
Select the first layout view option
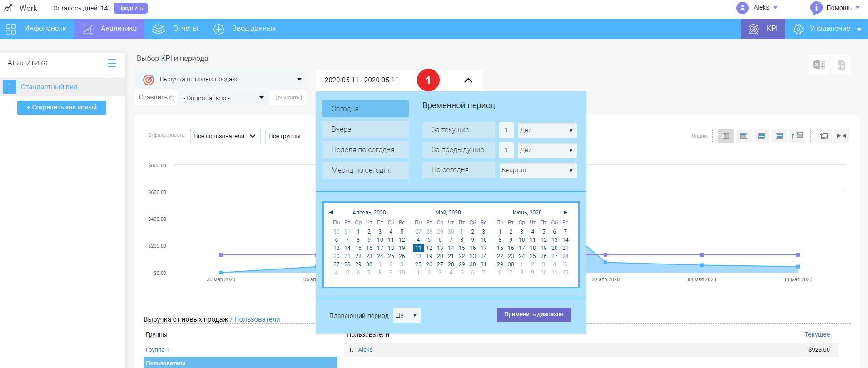pyautogui.click(x=726, y=136)
